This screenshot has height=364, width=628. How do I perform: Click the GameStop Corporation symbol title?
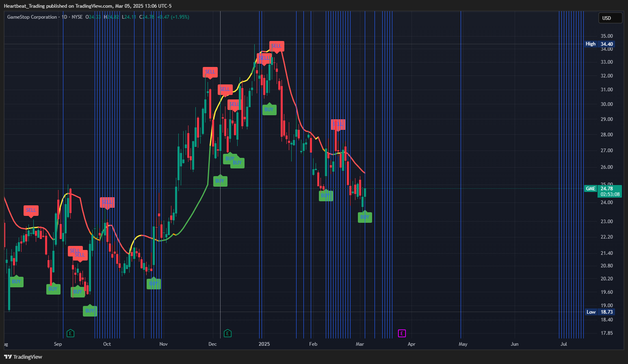[x=32, y=17]
